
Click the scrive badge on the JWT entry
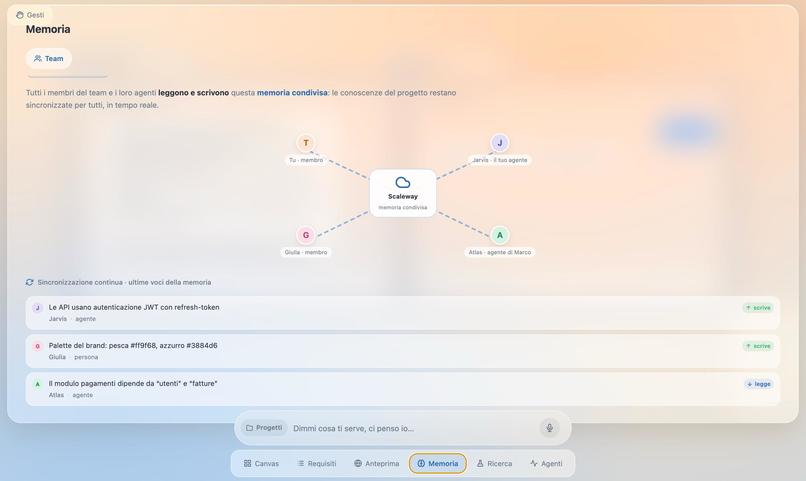[x=758, y=308]
